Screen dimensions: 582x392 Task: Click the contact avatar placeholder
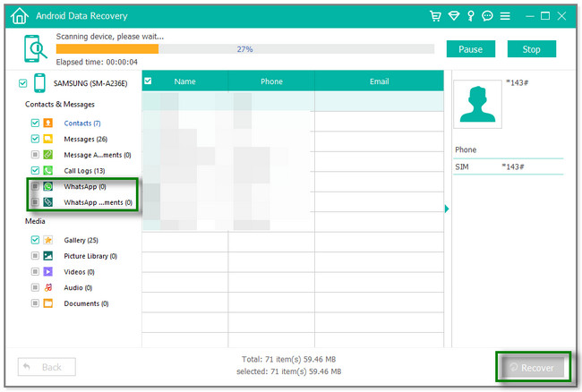tap(478, 104)
